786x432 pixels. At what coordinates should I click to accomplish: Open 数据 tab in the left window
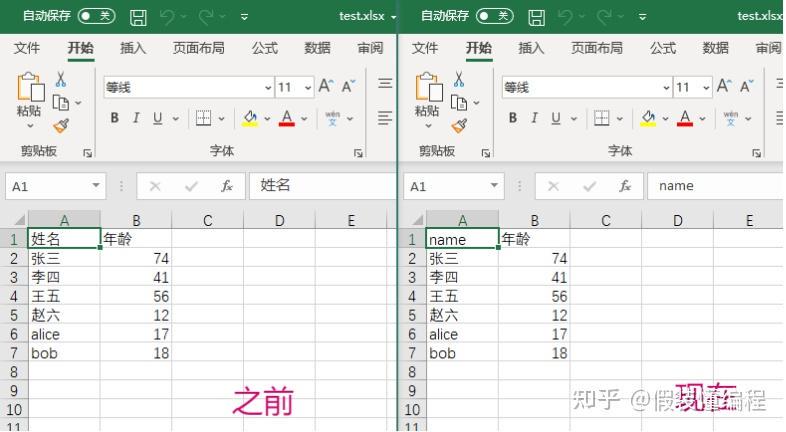[317, 48]
